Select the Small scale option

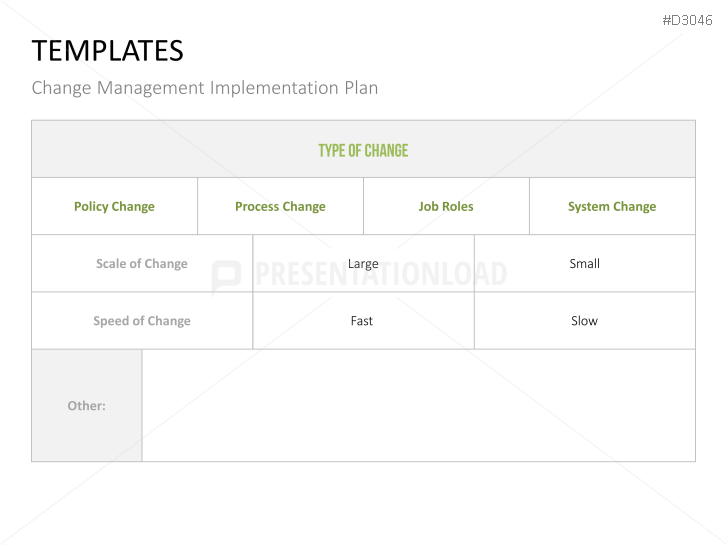[x=585, y=264]
